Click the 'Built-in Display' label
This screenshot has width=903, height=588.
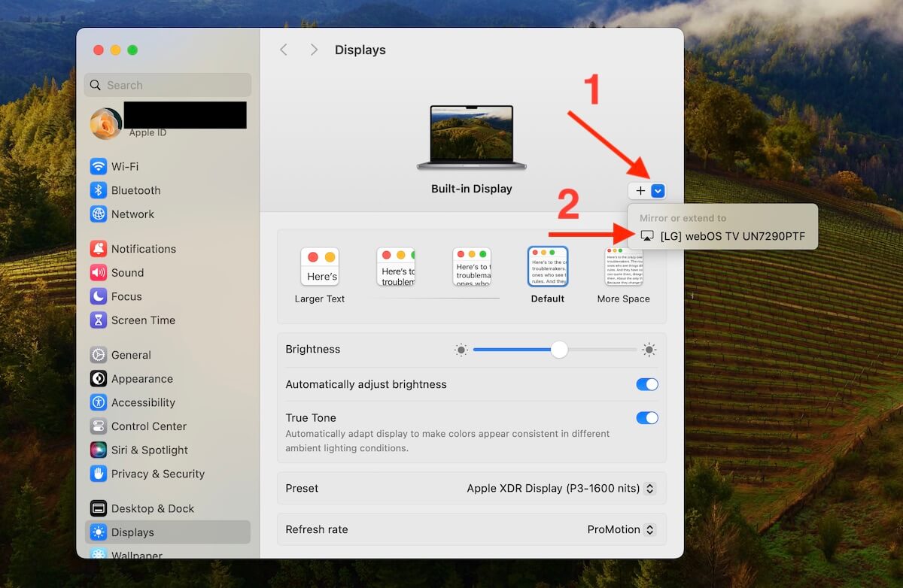tap(472, 189)
